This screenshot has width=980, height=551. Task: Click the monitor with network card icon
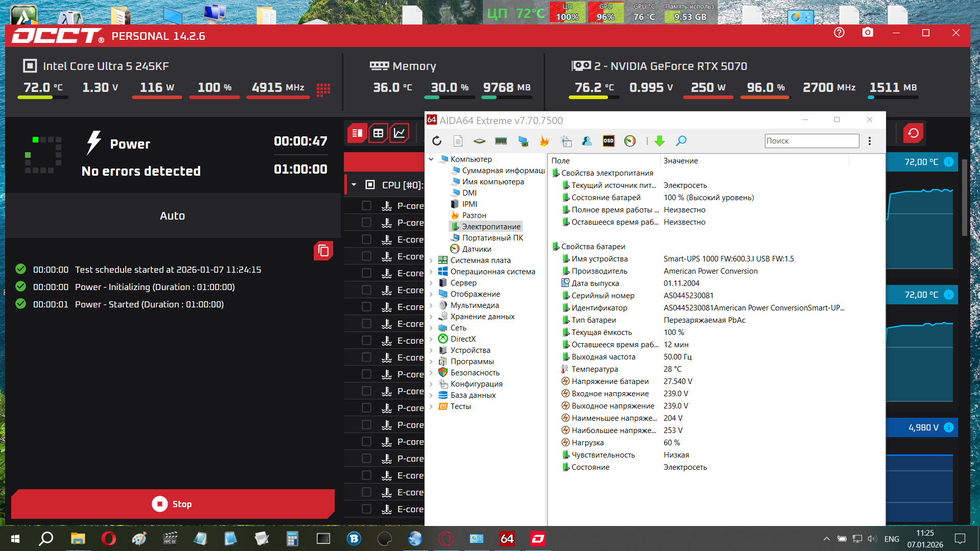(x=523, y=141)
